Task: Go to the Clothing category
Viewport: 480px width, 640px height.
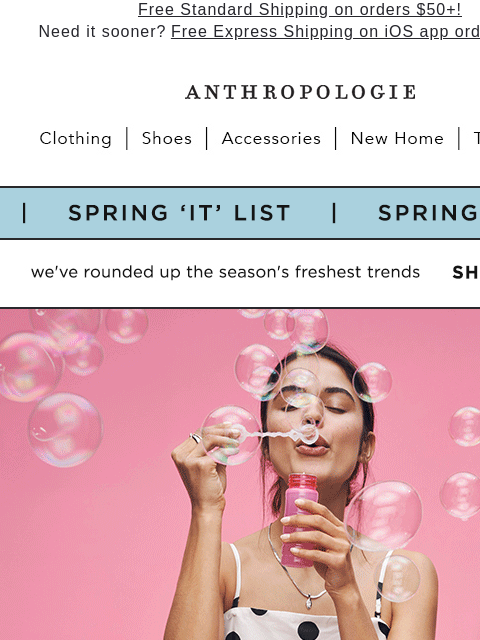Action: [76, 139]
